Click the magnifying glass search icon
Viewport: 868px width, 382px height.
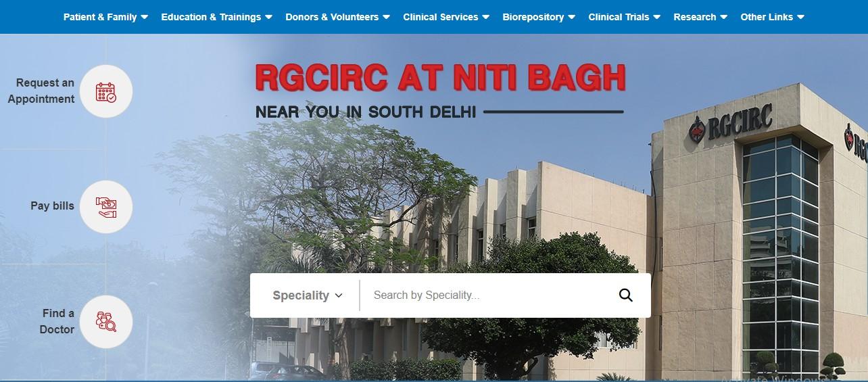[x=626, y=295]
